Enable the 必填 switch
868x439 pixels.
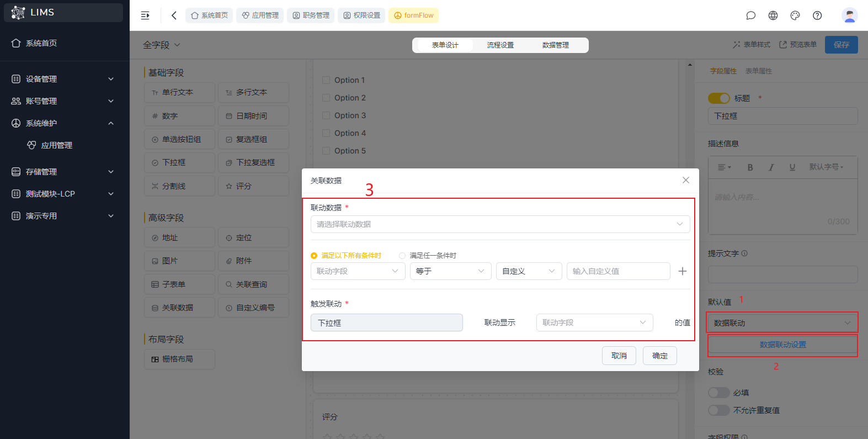719,393
